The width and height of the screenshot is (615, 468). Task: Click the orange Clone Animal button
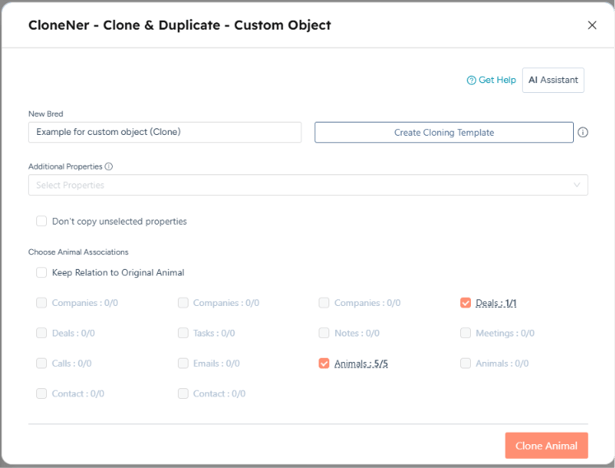tap(546, 446)
